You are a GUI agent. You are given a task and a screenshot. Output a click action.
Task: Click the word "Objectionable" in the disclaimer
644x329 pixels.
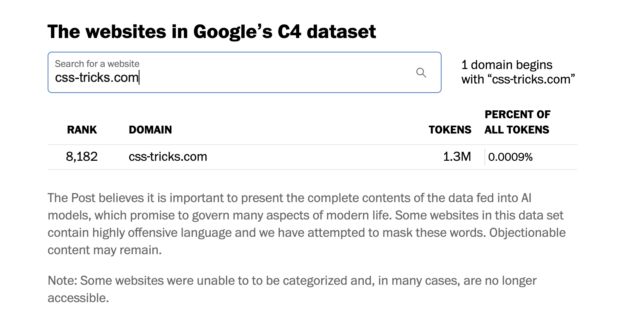pos(527,233)
